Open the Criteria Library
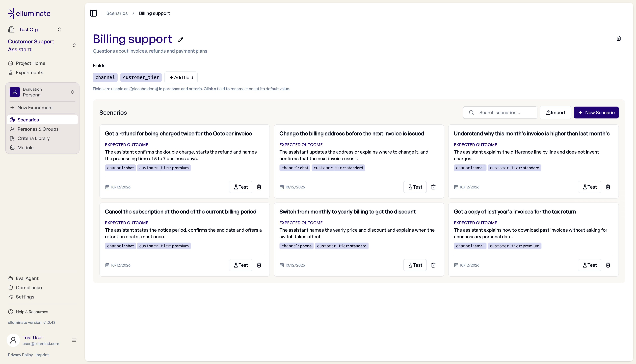636x364 pixels. point(33,138)
